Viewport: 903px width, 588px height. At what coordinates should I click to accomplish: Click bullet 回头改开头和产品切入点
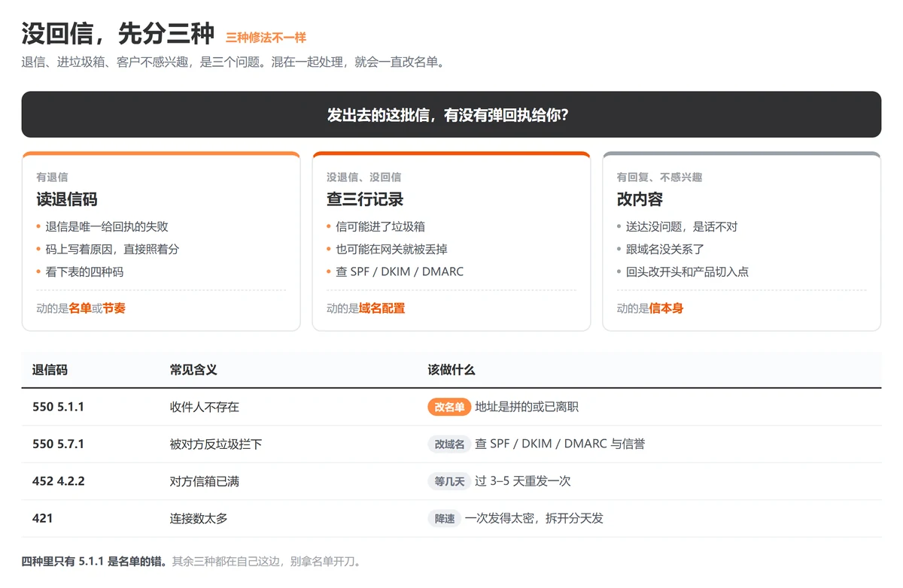pyautogui.click(x=687, y=271)
